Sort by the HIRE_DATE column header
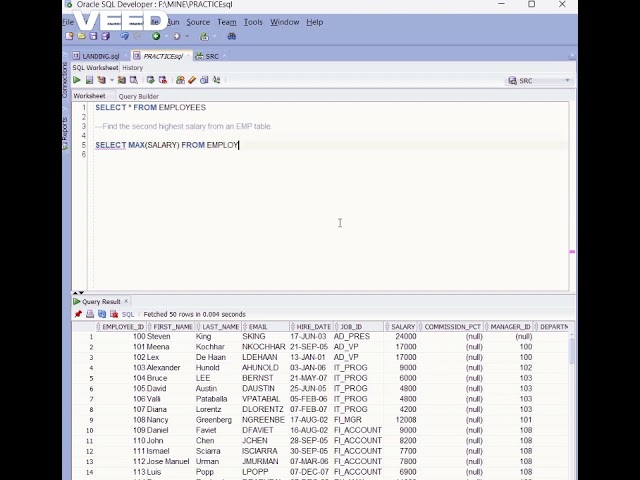This screenshot has width=640, height=480. pyautogui.click(x=311, y=327)
